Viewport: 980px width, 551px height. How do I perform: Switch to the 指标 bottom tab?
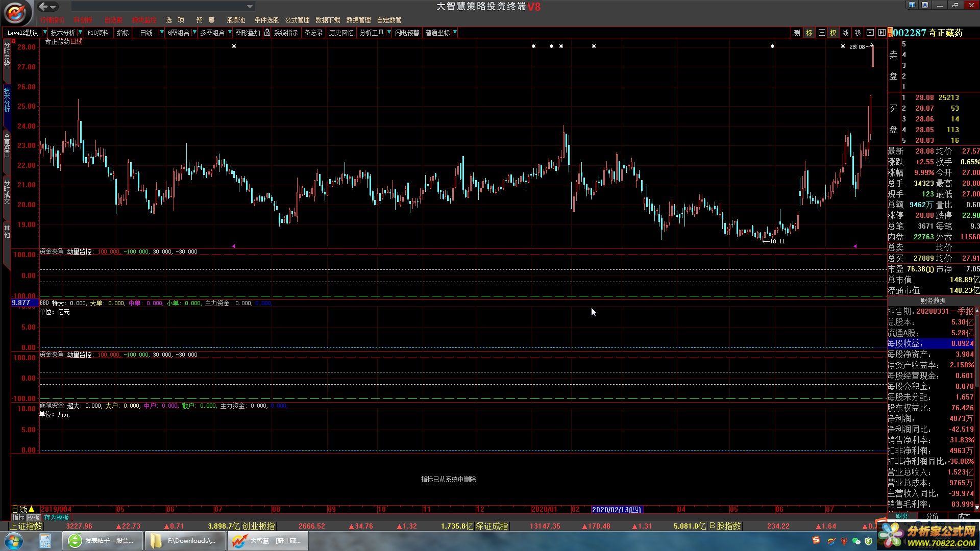click(18, 517)
